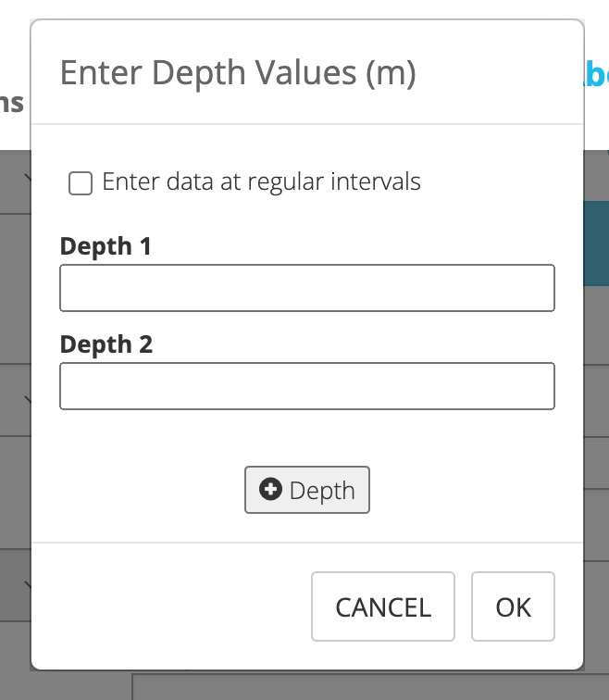Add another depth row with Depth button
Screen dimensions: 609x700
point(306,490)
